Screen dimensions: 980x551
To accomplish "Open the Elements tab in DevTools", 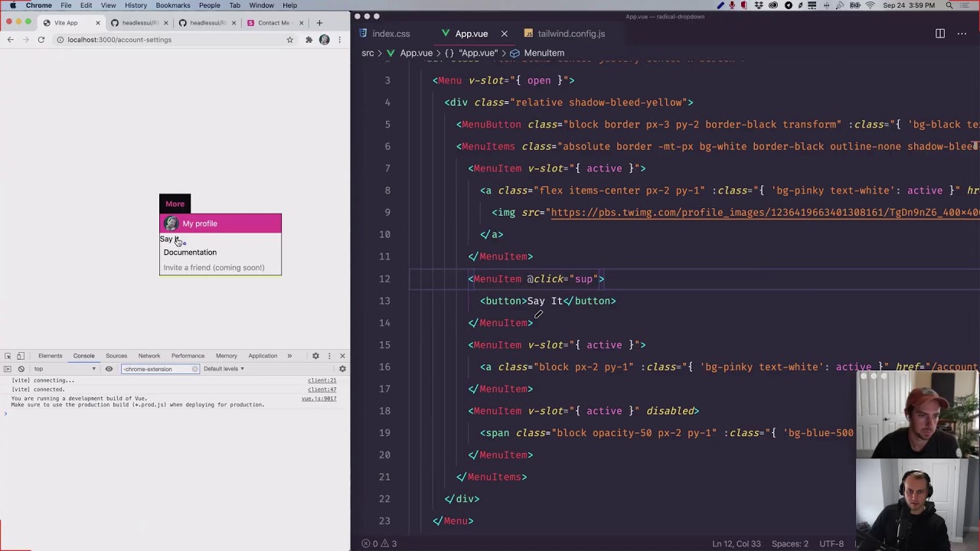I will pyautogui.click(x=50, y=356).
